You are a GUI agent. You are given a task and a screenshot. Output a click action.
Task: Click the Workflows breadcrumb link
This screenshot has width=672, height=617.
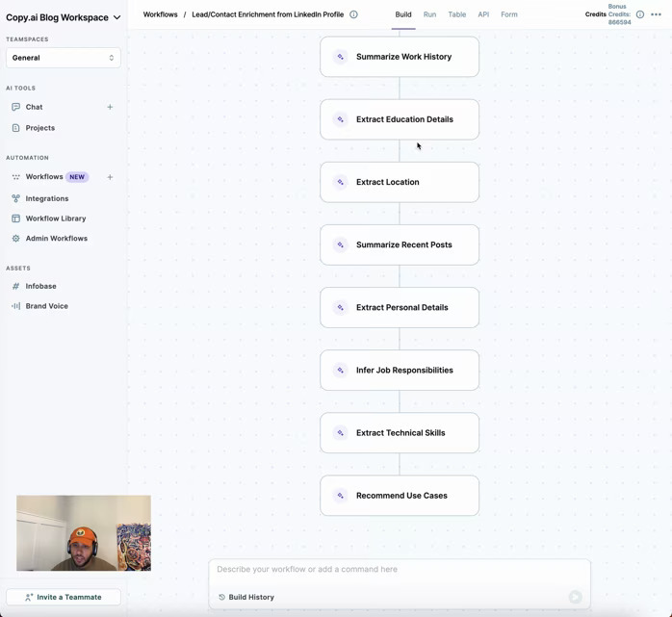point(161,14)
